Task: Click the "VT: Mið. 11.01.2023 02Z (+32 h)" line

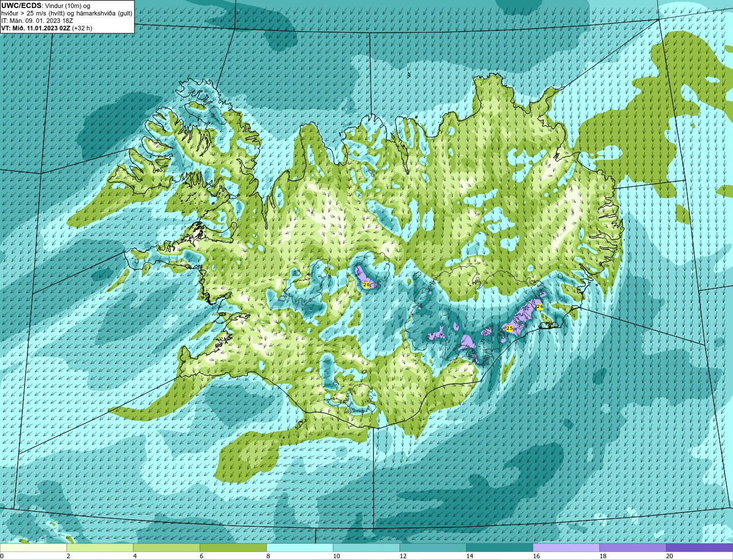Action: click(x=46, y=28)
